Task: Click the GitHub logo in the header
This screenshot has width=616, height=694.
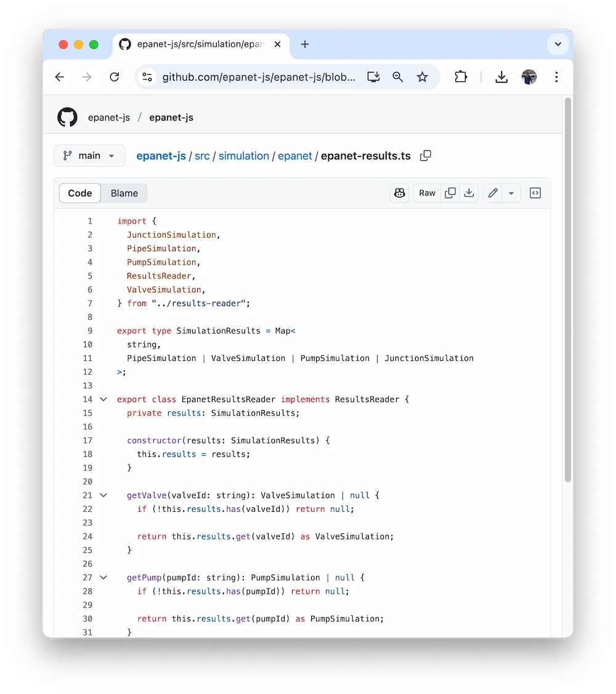Action: pos(67,117)
